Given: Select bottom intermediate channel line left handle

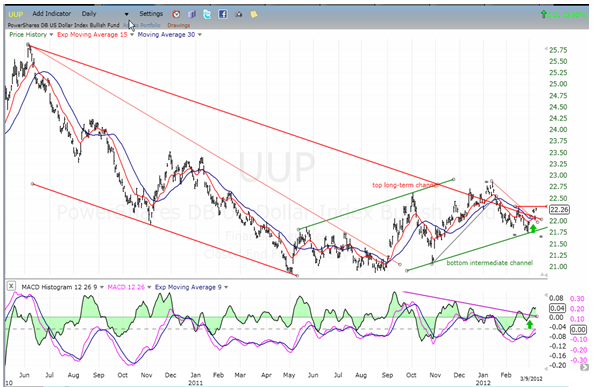Looking at the screenshot, I should (407, 270).
